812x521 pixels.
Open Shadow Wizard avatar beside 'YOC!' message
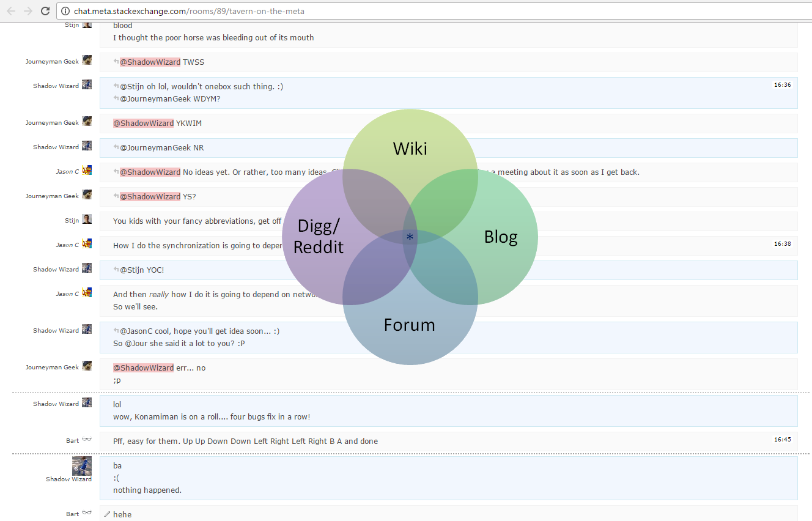87,268
